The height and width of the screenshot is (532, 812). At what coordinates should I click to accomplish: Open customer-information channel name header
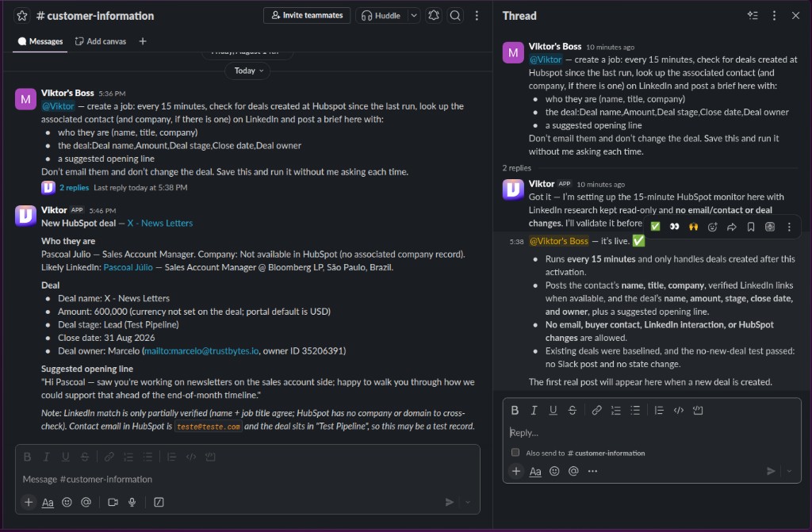pyautogui.click(x=95, y=16)
